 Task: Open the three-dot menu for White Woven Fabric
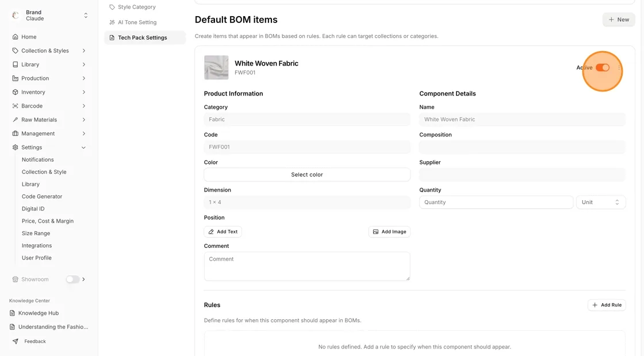619,68
